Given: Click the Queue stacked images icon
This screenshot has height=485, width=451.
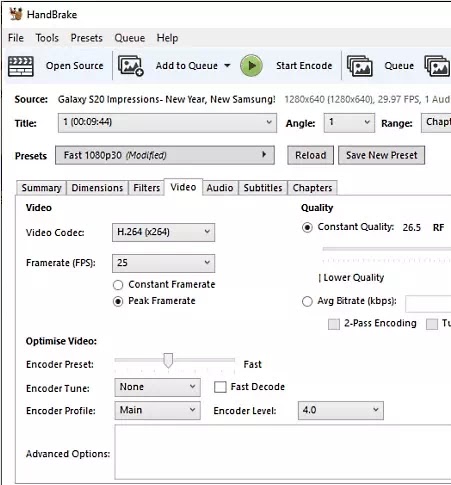Looking at the screenshot, I should pyautogui.click(x=360, y=66).
